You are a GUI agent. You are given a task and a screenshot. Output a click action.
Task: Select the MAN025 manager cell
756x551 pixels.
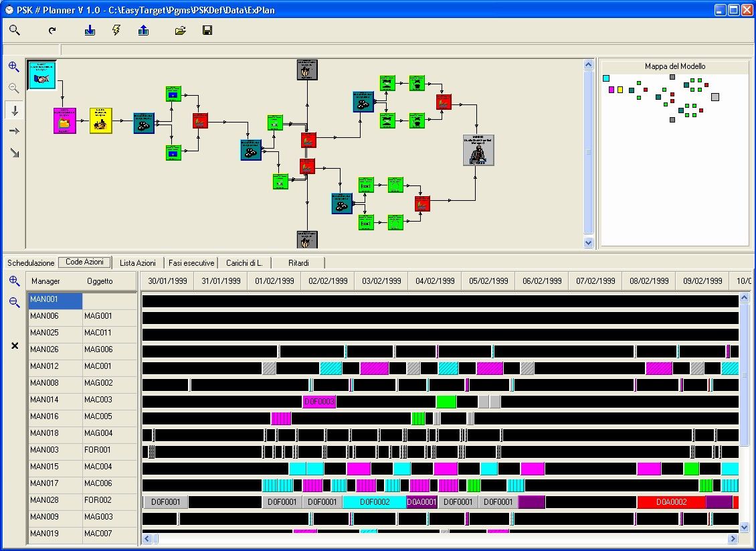pyautogui.click(x=55, y=333)
